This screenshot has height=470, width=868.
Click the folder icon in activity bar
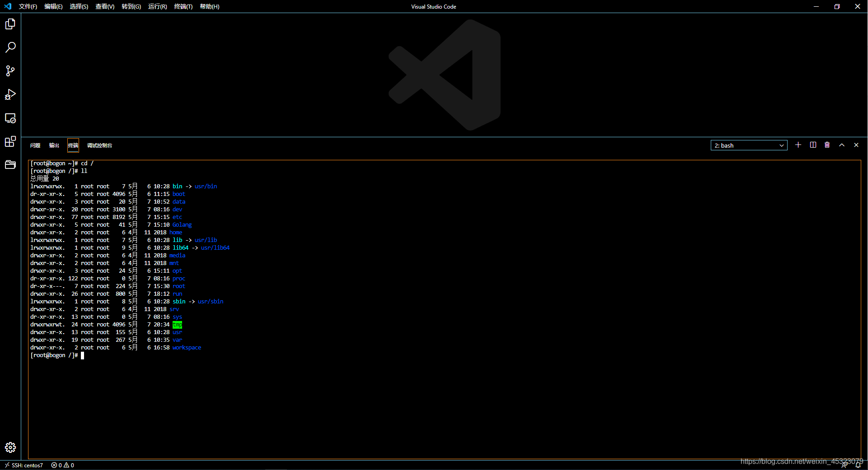point(10,165)
